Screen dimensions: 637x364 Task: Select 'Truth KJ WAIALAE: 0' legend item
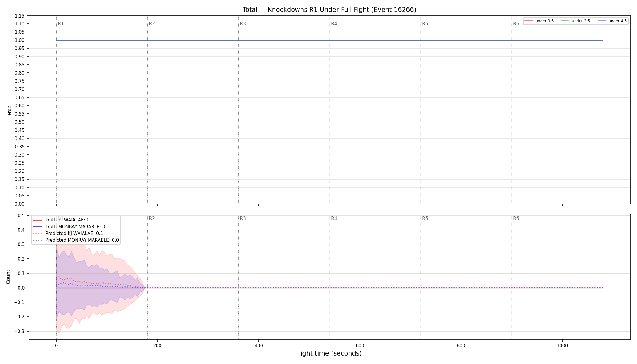(x=61, y=220)
